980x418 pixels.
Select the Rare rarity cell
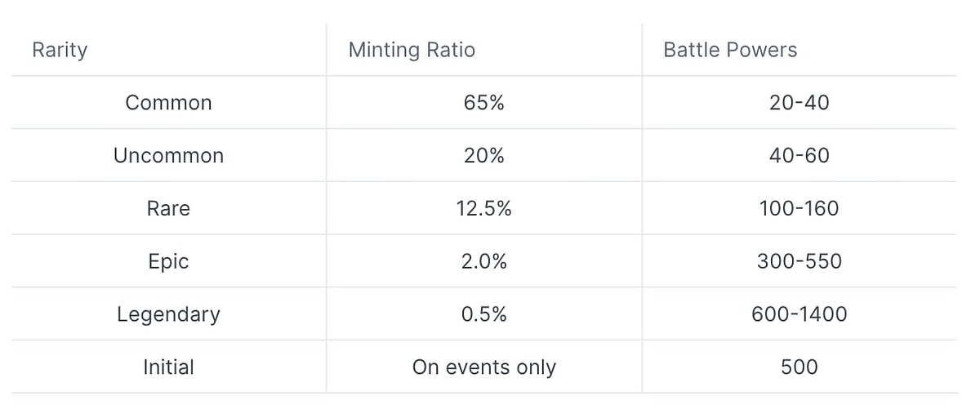(168, 208)
